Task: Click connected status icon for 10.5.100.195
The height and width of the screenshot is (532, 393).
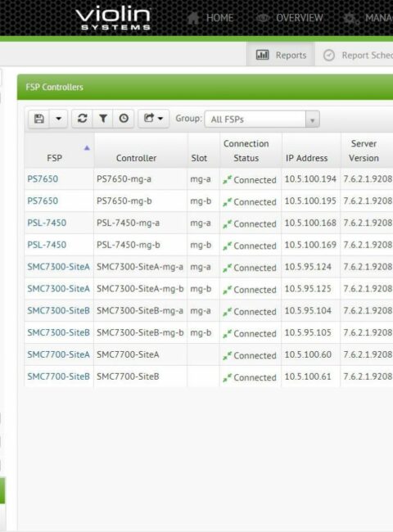Action: coord(227,202)
